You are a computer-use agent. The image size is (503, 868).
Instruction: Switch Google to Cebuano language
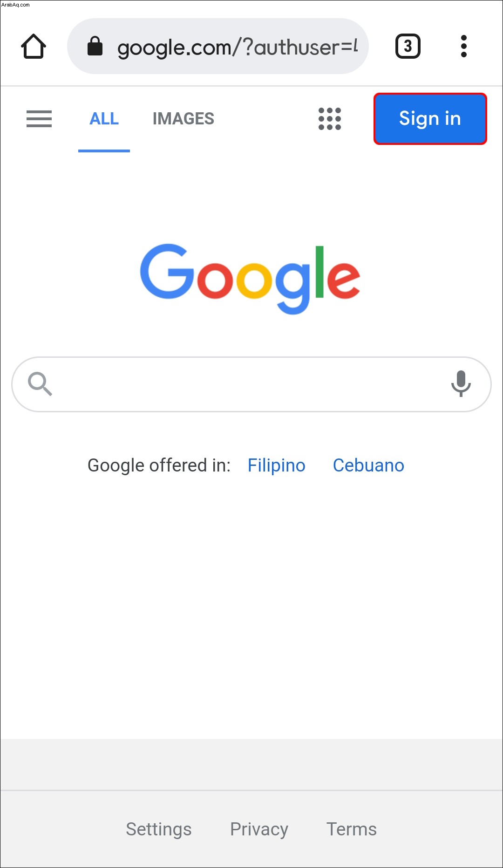click(368, 465)
